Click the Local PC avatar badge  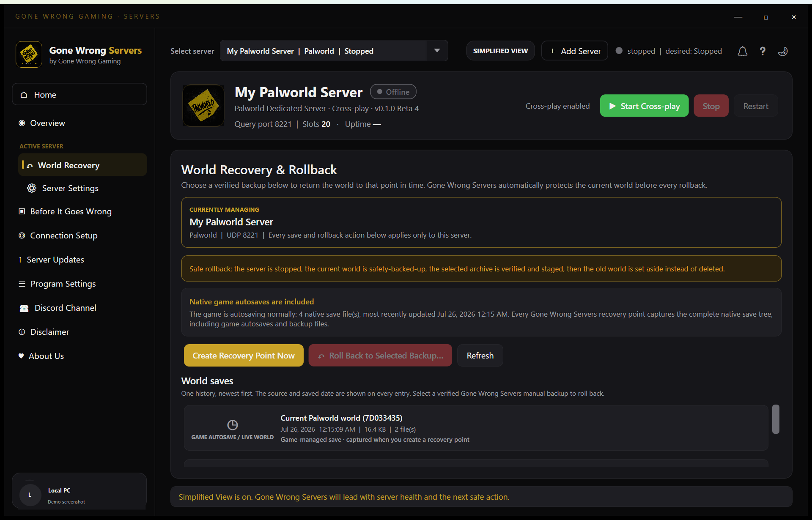[x=30, y=495]
